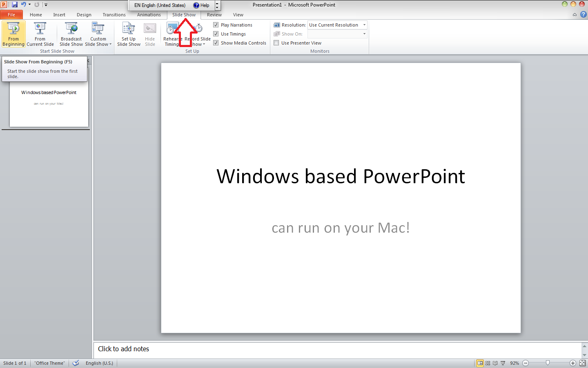Open the File tab
The height and width of the screenshot is (368, 588).
coord(11,15)
